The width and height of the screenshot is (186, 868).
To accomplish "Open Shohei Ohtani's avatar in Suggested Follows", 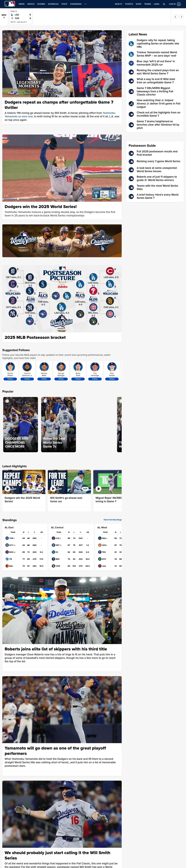I will point(10,367).
